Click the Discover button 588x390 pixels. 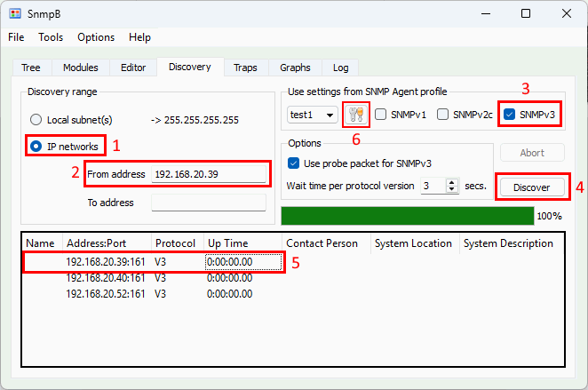(x=532, y=187)
